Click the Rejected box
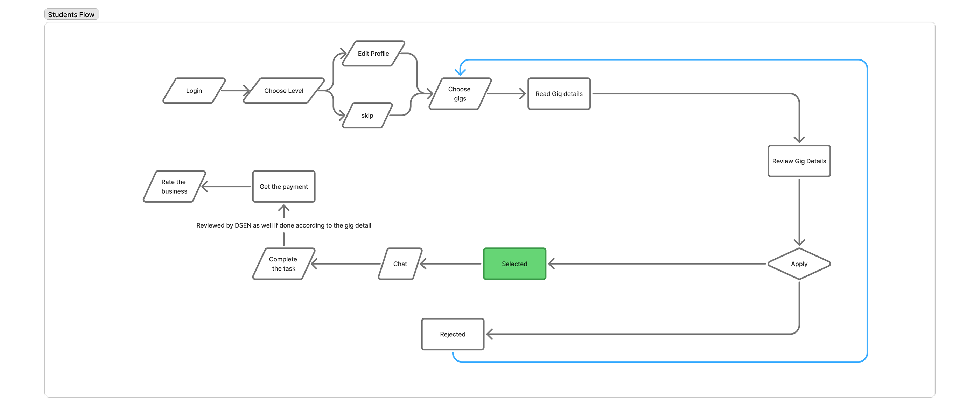The image size is (980, 420). pos(452,334)
